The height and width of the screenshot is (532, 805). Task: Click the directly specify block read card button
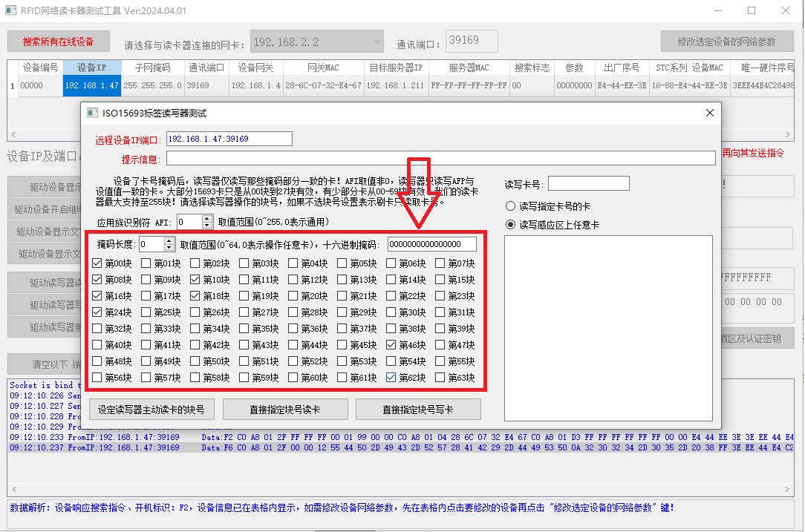click(285, 410)
